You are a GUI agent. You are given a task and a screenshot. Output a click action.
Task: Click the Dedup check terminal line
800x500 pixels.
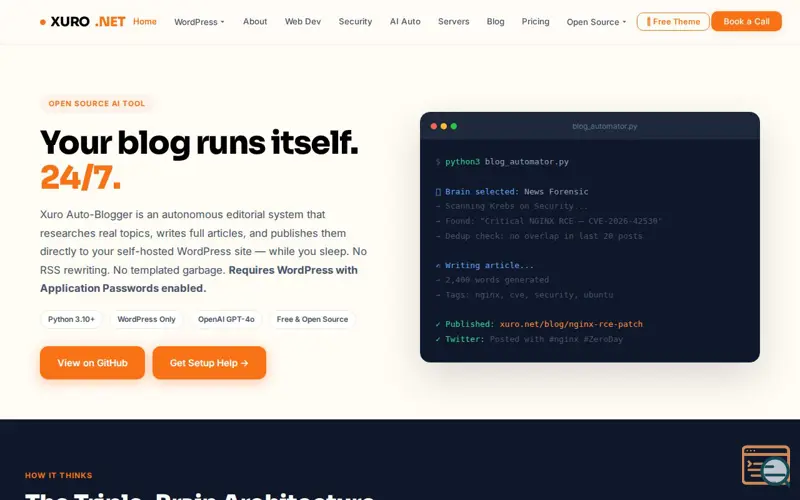pyautogui.click(x=539, y=236)
